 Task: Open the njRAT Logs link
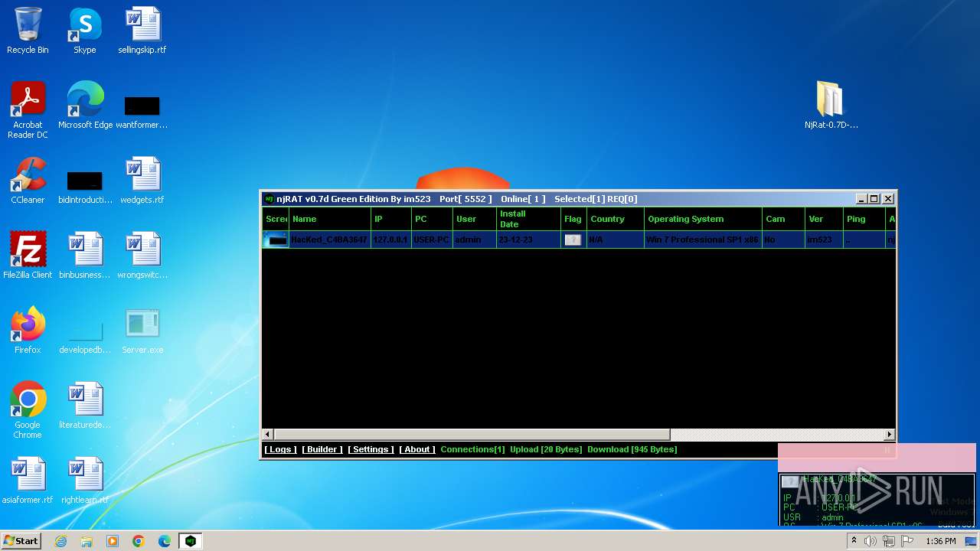click(x=280, y=449)
